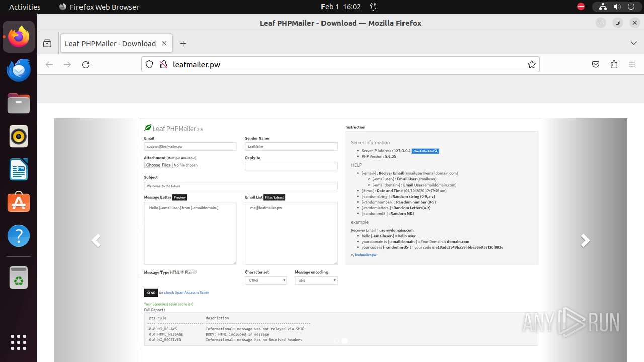Open the leafmailer.pw link in Instruction
Screen dimensions: 644x362
[366, 255]
